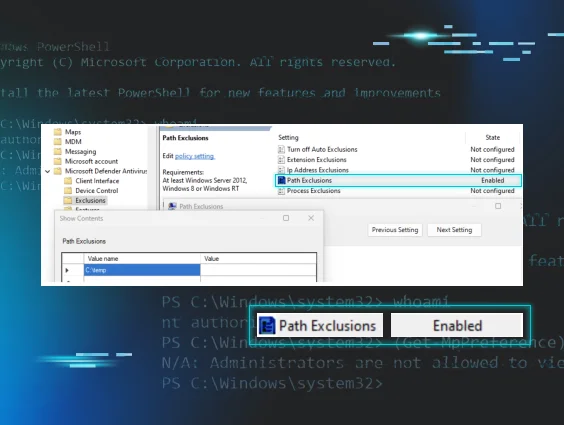Select the Ip Address Exclusions setting
564x425 pixels.
[318, 170]
